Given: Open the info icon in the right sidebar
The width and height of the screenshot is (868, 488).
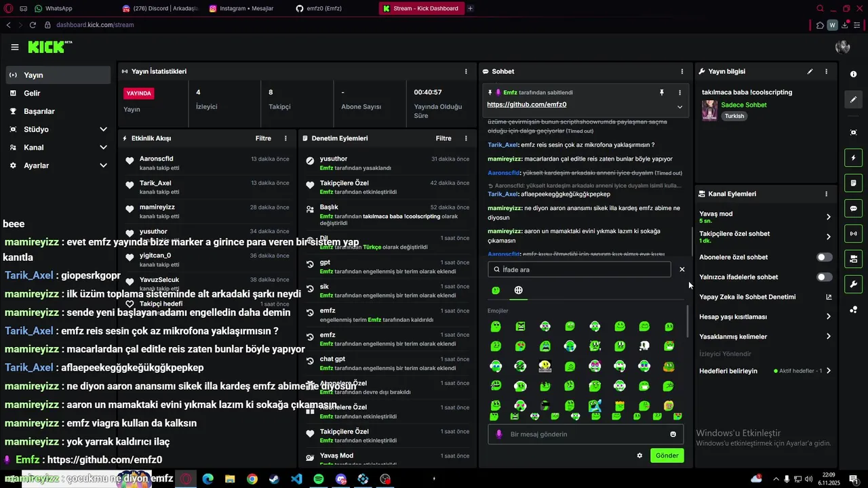Looking at the screenshot, I should tap(854, 74).
